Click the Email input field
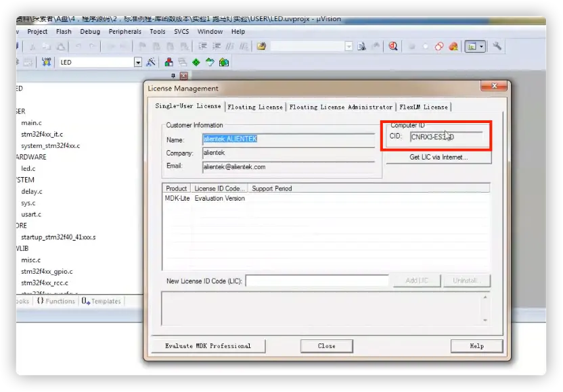 coord(288,167)
